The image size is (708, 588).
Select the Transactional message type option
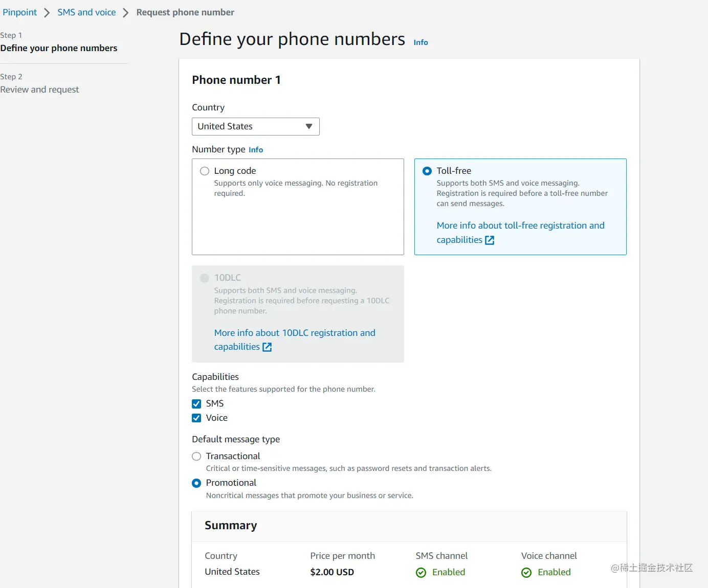[196, 456]
